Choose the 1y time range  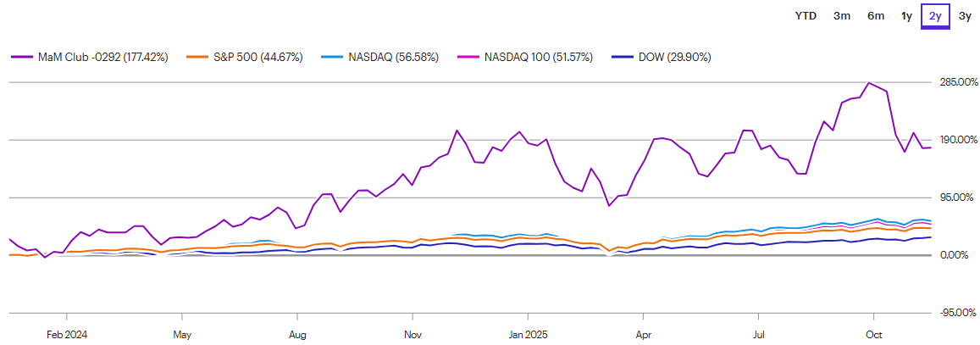[906, 15]
